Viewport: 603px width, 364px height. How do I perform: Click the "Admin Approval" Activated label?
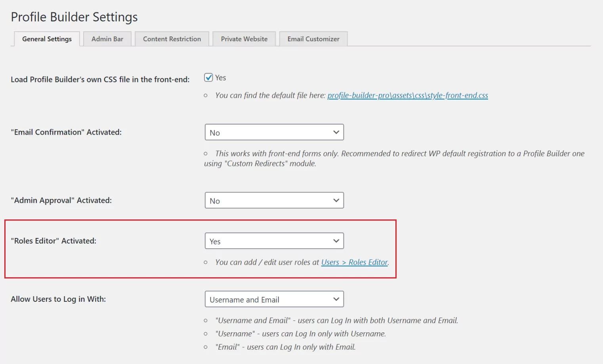coord(61,200)
